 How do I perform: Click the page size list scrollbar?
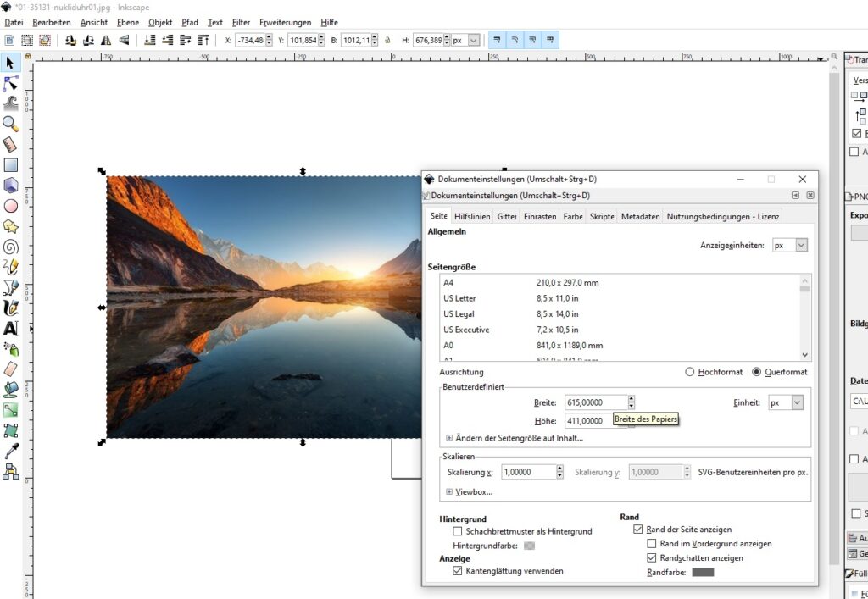[804, 318]
